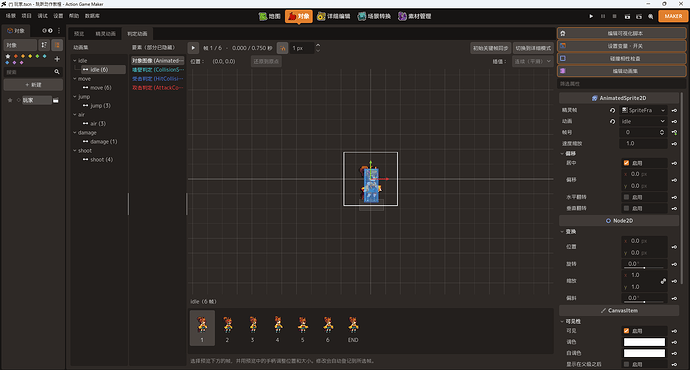Collapse the move animation group
690x370 pixels.
75,79
